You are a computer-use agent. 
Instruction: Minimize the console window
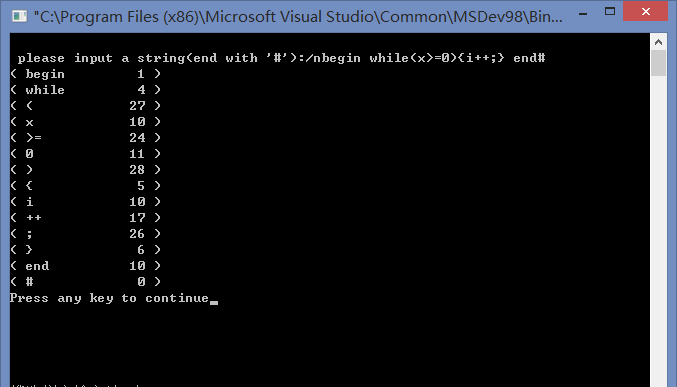point(583,12)
